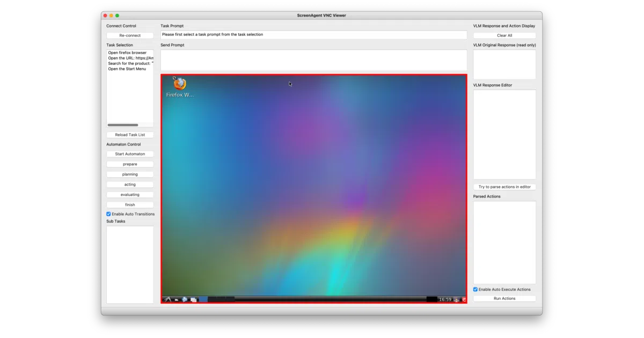Image resolution: width=644 pixels, height=338 pixels.
Task: Click the Reload Task List button
Action: [x=130, y=135]
